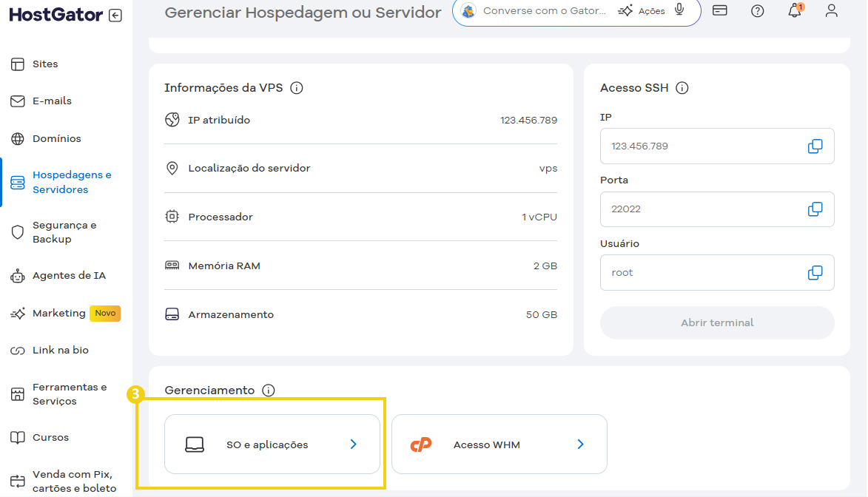Show the VPS information tooltip icon
The height and width of the screenshot is (497, 868).
point(297,87)
